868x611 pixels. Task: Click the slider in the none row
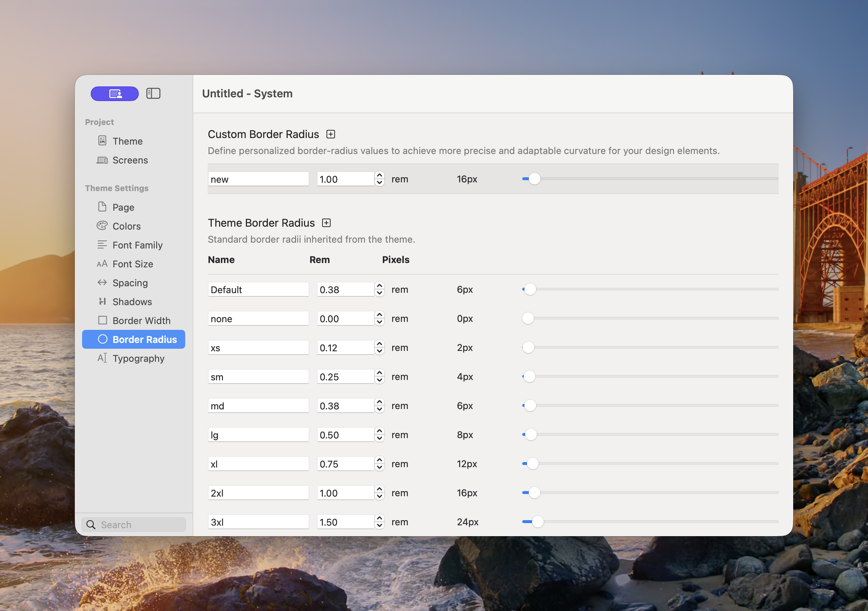point(650,318)
